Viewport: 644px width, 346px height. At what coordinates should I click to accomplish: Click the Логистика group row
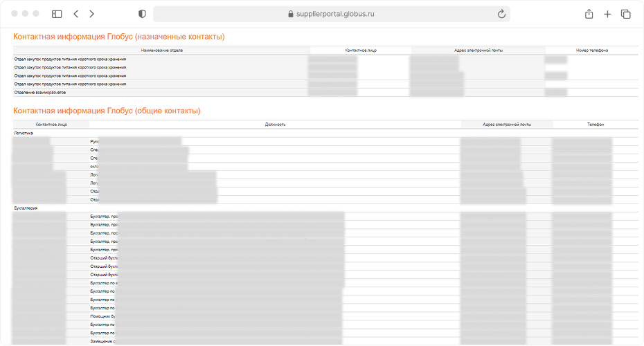[x=325, y=133]
